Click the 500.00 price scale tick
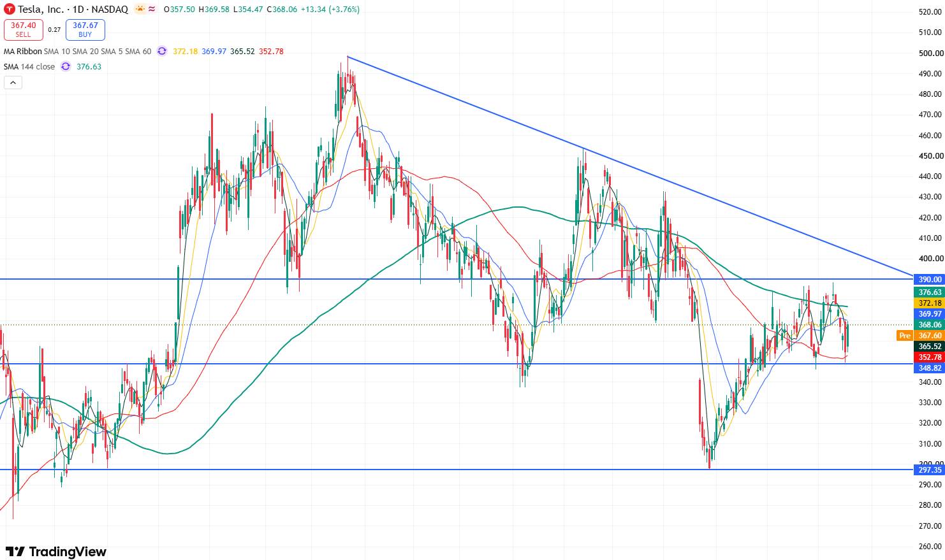Image resolution: width=945 pixels, height=560 pixels. pos(931,54)
